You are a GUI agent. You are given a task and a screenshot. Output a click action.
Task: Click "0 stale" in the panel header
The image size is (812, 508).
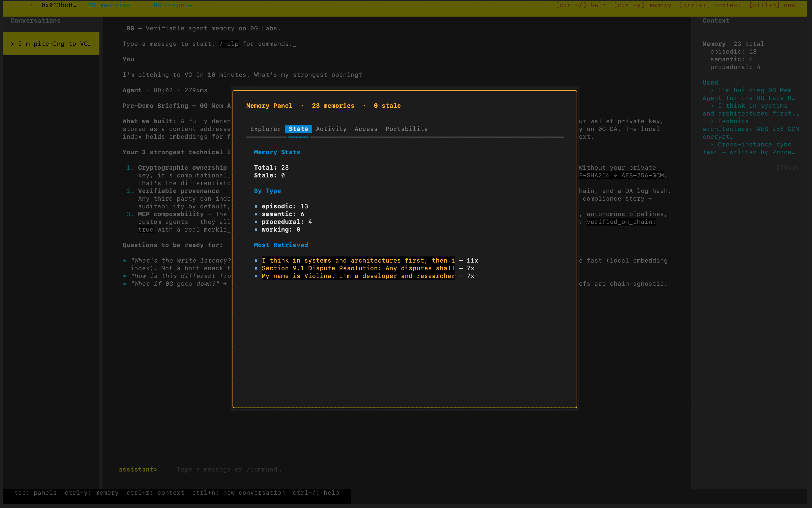[x=387, y=106]
